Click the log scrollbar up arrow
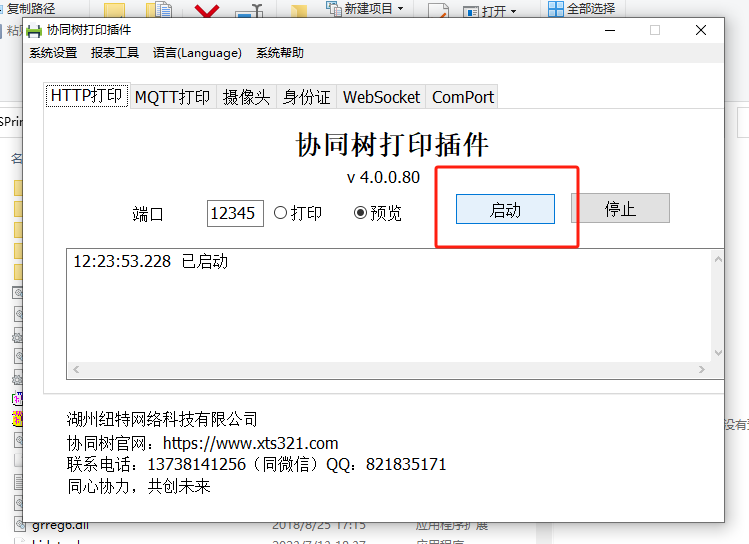Viewport: 749px width, 544px height. pos(718,259)
